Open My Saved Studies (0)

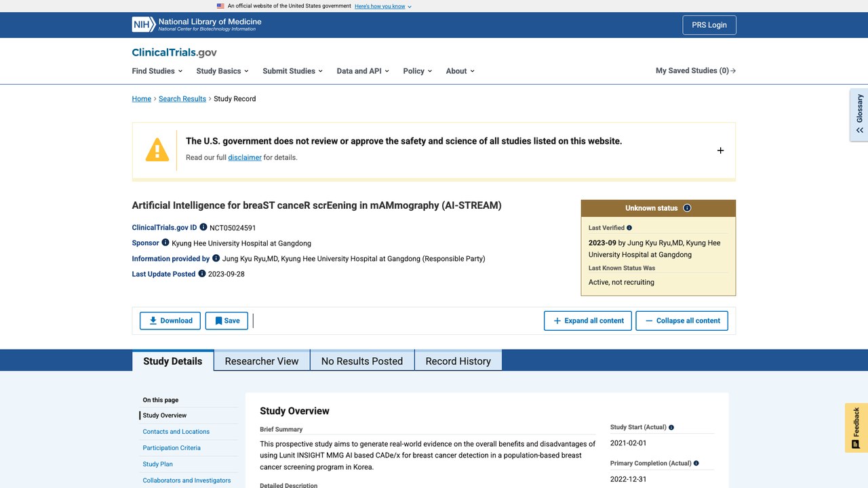[696, 70]
